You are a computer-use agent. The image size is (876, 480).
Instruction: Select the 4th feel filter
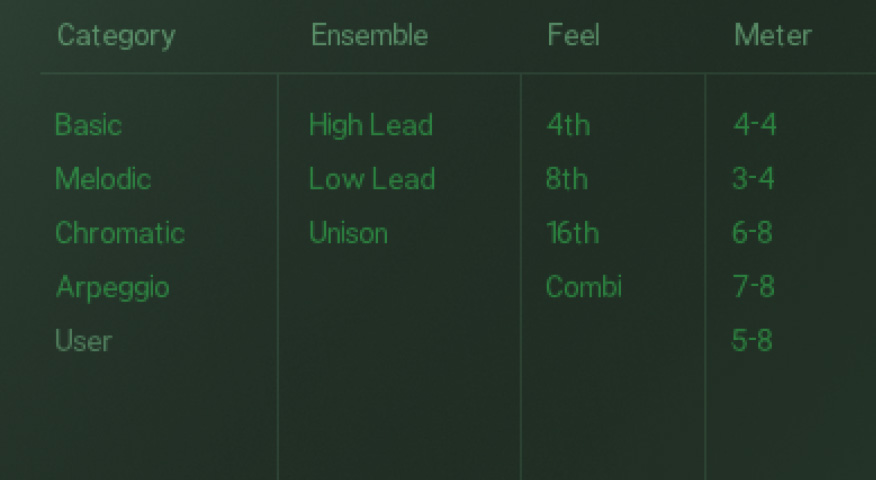568,126
